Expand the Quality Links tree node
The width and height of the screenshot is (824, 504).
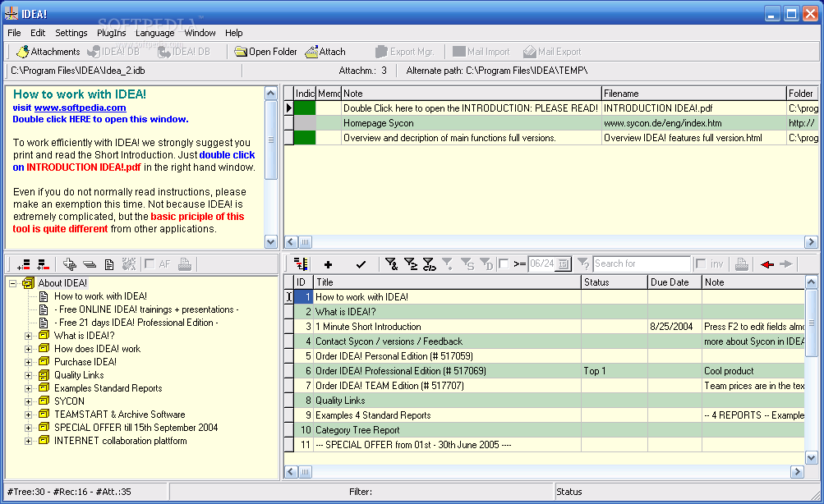point(29,375)
